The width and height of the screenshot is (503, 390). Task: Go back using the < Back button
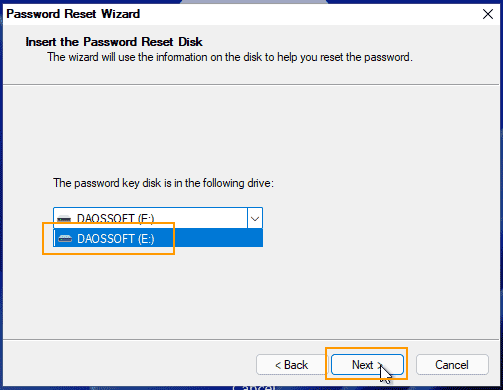coord(292,365)
